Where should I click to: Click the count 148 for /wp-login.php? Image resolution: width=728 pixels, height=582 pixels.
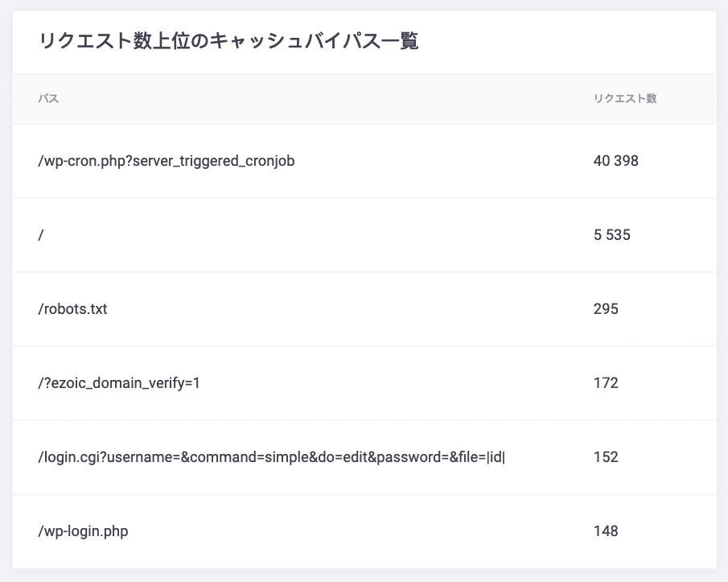pyautogui.click(x=607, y=531)
